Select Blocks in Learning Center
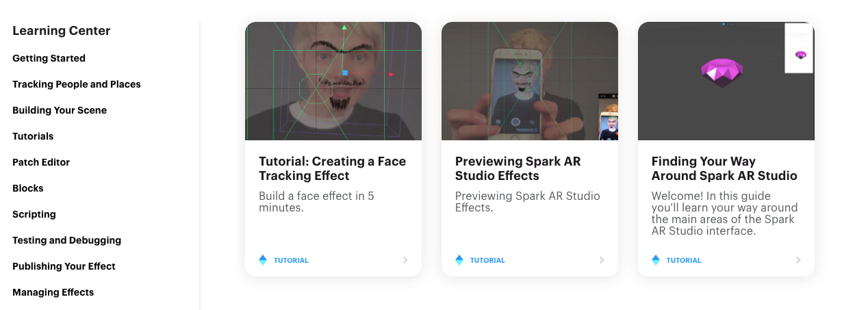This screenshot has width=868, height=310. (28, 188)
